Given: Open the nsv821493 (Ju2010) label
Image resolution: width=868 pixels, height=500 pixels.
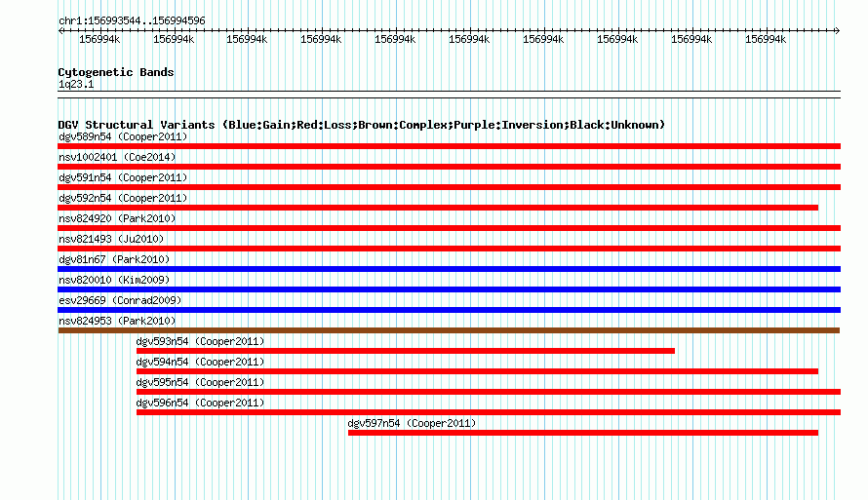Looking at the screenshot, I should point(111,239).
